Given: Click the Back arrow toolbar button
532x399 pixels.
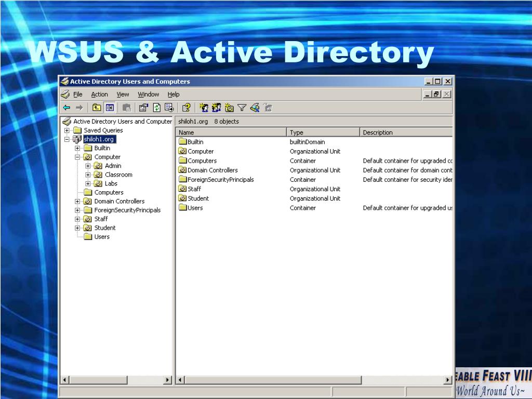Looking at the screenshot, I should 67,108.
